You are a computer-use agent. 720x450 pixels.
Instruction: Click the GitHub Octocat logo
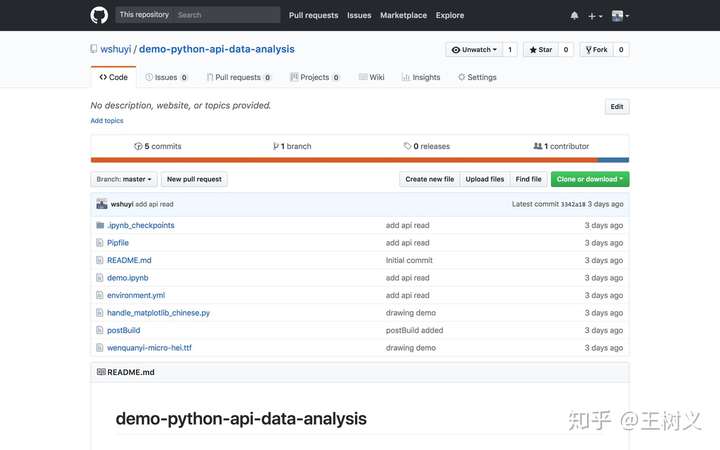(99, 15)
